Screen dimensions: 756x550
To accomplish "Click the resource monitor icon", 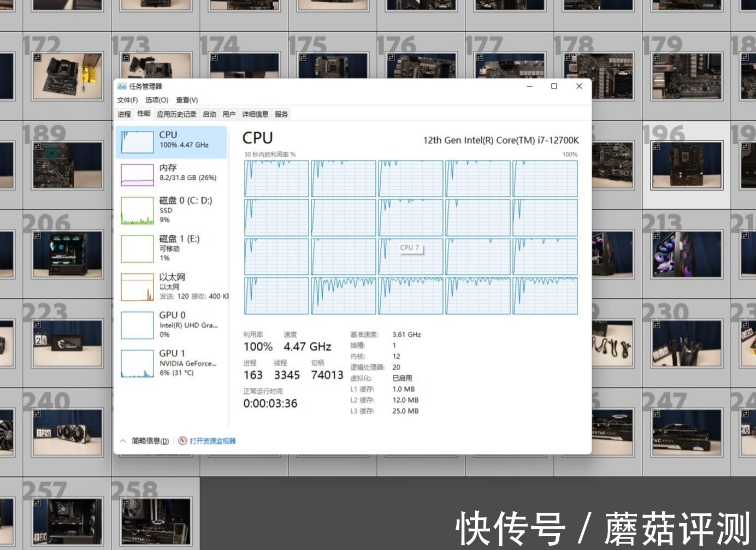I will [182, 441].
